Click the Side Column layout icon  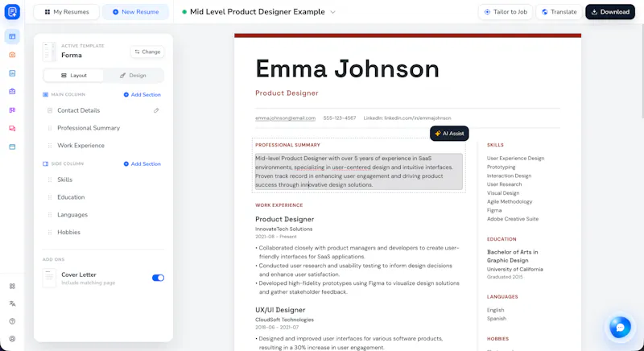46,163
